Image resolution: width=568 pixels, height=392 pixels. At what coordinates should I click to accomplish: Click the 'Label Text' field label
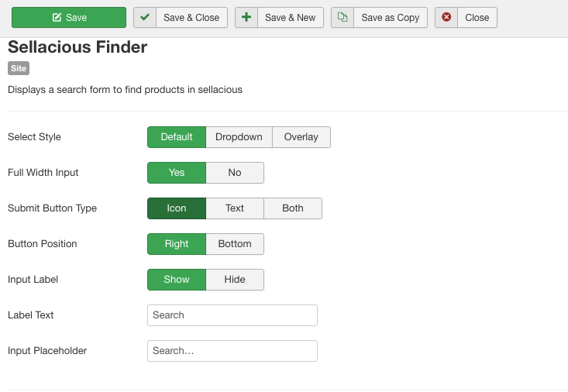pos(31,315)
